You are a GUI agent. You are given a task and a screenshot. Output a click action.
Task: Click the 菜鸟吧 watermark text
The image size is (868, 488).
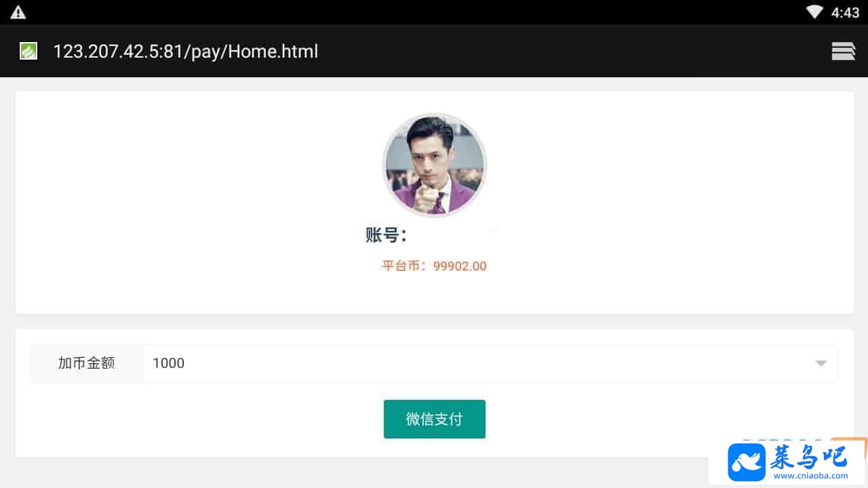click(x=809, y=457)
